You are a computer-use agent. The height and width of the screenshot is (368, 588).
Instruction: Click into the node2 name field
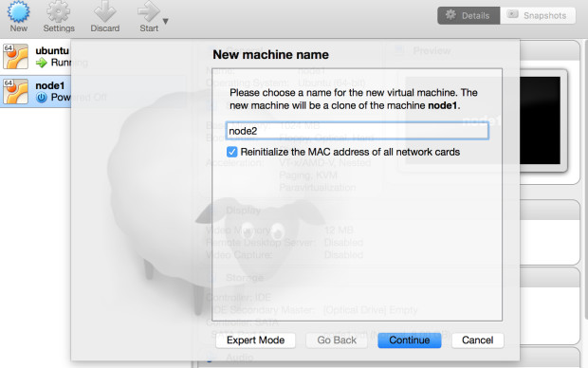[357, 131]
